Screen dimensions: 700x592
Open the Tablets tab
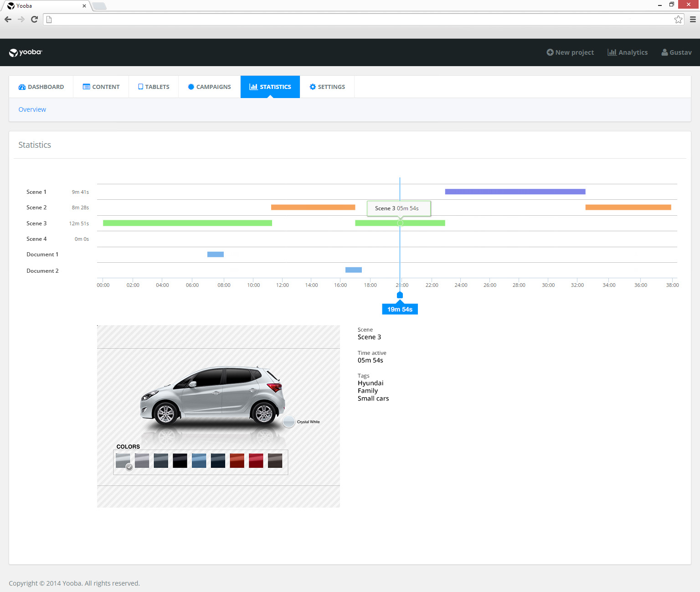coord(154,87)
